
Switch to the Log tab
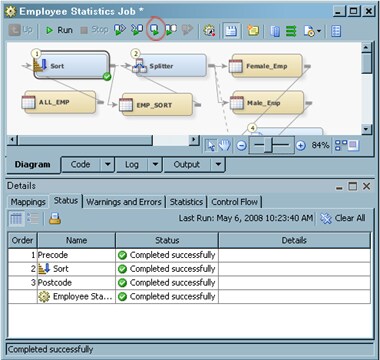tap(132, 165)
